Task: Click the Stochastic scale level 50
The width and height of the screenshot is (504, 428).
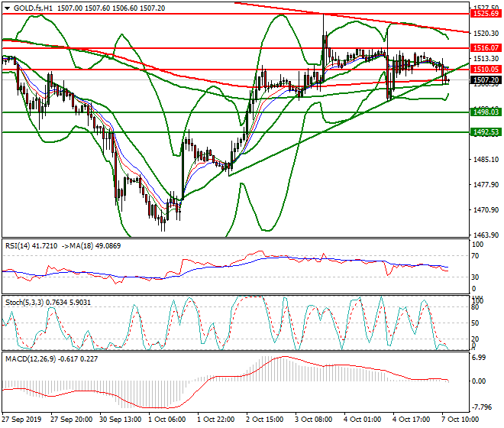Action: pos(476,323)
